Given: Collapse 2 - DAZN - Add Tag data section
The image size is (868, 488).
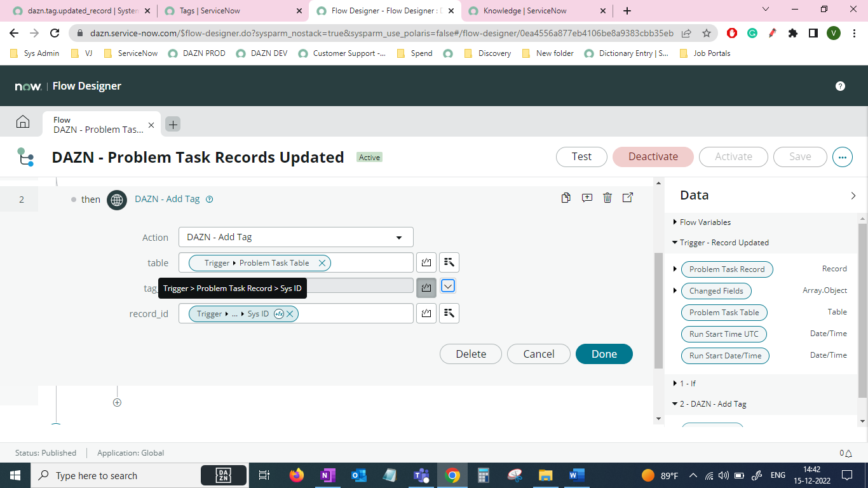Looking at the screenshot, I should [675, 404].
